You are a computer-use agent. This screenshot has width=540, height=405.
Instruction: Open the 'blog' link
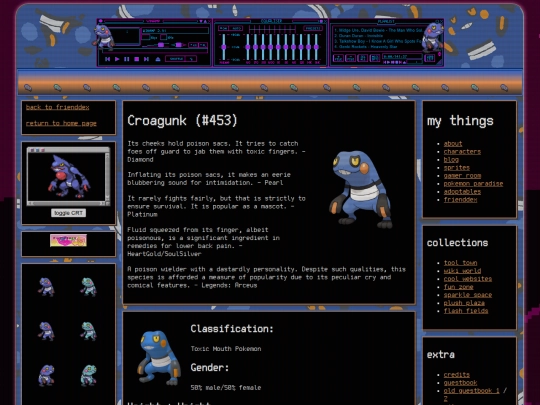pyautogui.click(x=451, y=159)
